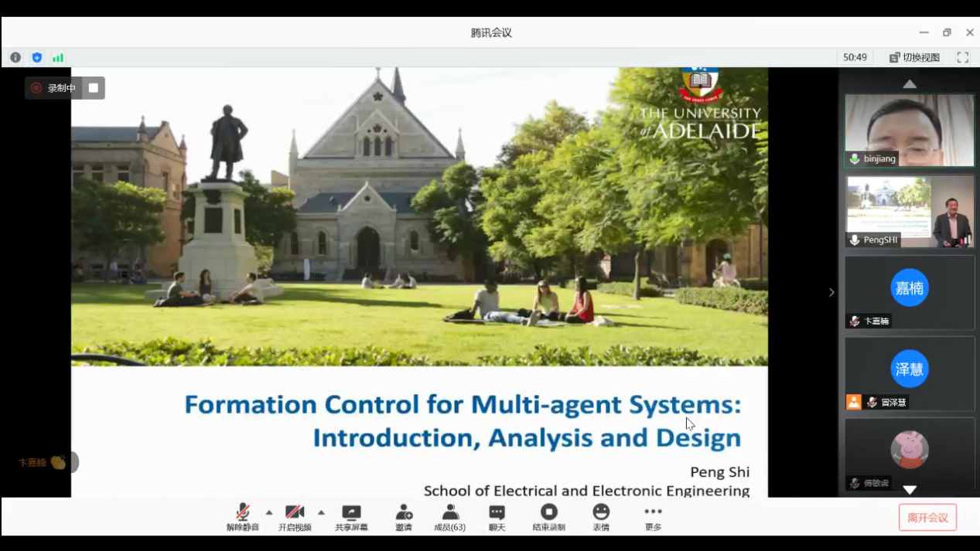The height and width of the screenshot is (551, 980).
Task: Check the green network signal icon
Action: click(x=58, y=57)
